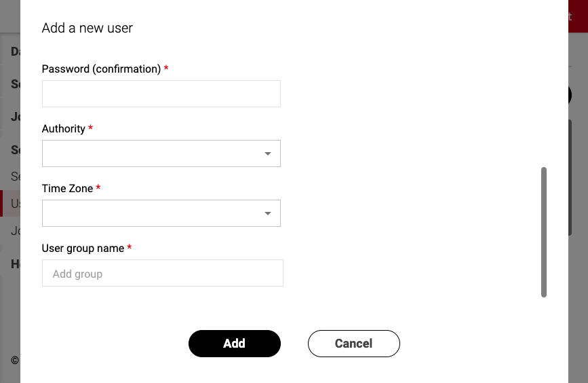
Task: Select the Da… item in the sidebar
Action: 14,52
